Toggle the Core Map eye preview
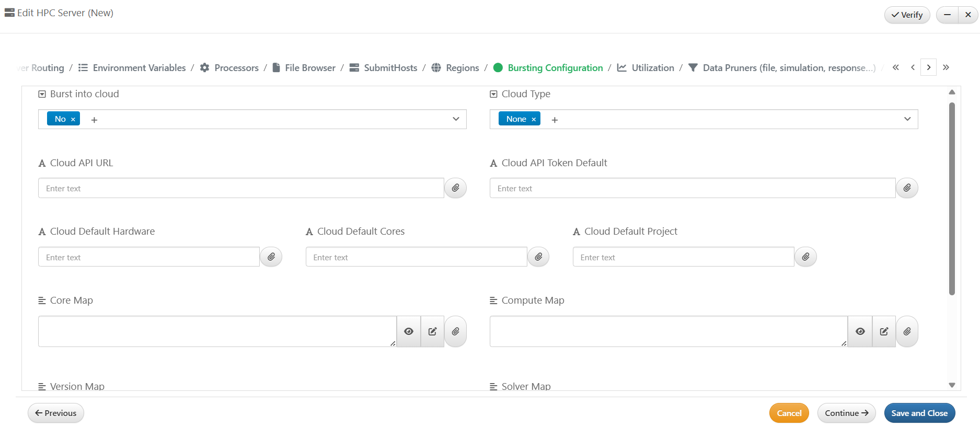Screen dimensions: 980x439 pos(409,331)
